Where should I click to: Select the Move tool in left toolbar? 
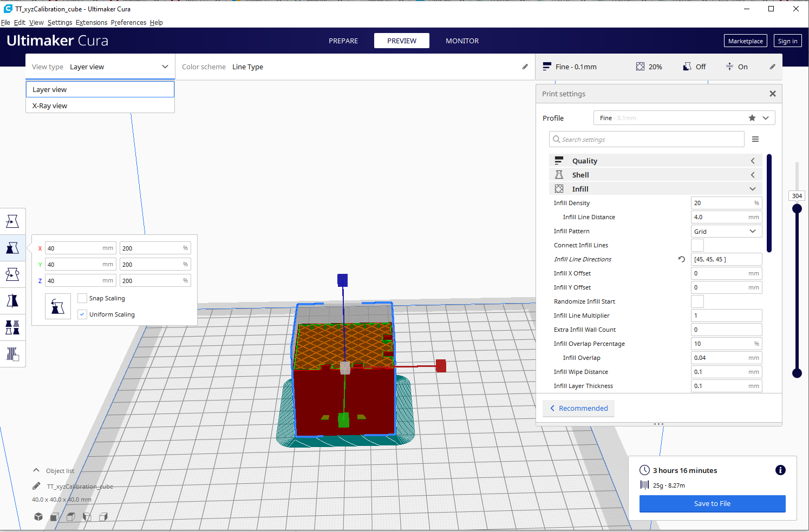click(x=12, y=221)
